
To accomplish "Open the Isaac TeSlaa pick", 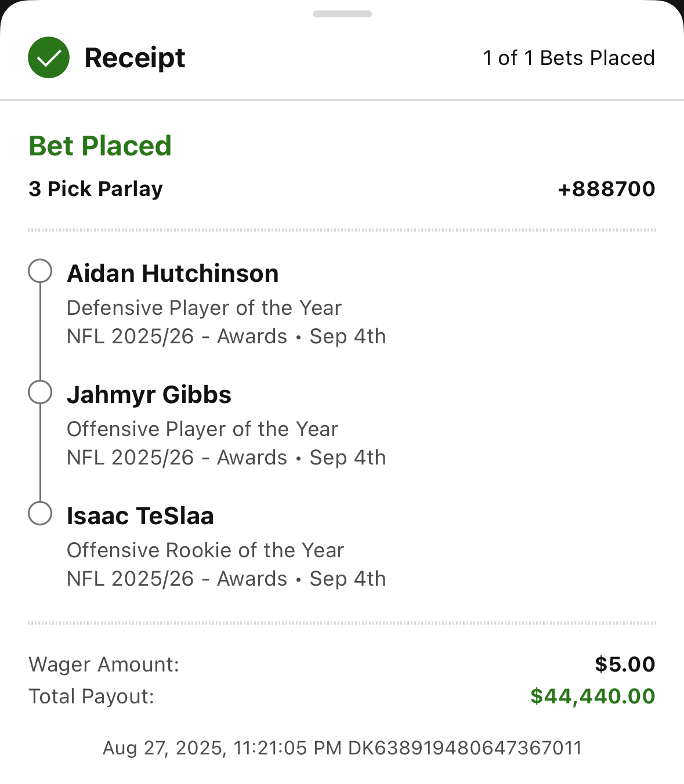I will [x=140, y=516].
